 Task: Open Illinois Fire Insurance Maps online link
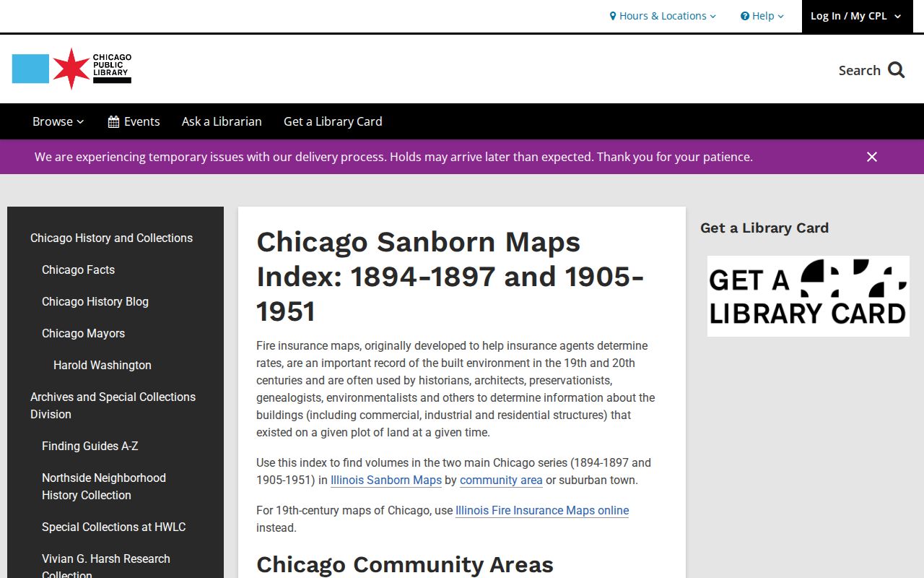(542, 510)
